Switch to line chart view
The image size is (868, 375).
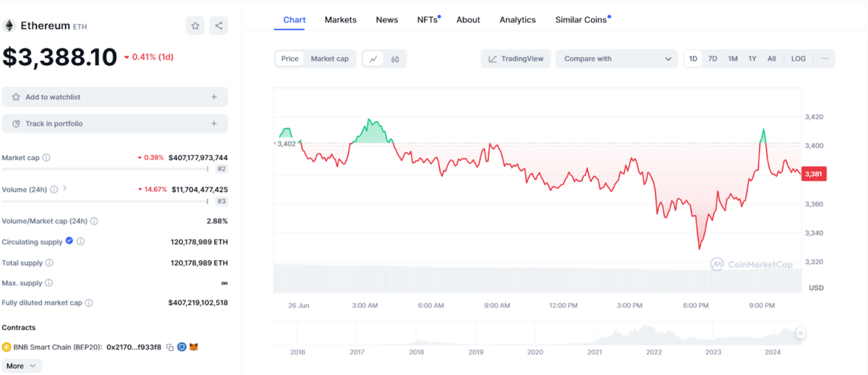pyautogui.click(x=373, y=59)
